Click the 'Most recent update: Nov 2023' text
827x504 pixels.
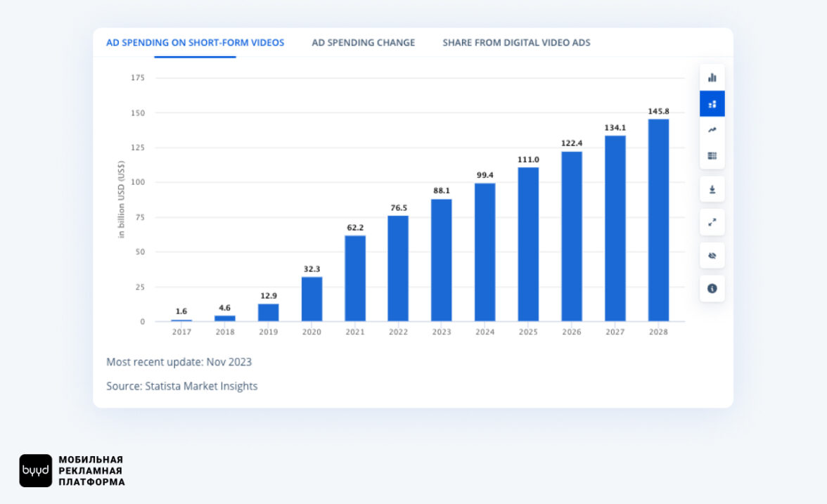(x=179, y=362)
